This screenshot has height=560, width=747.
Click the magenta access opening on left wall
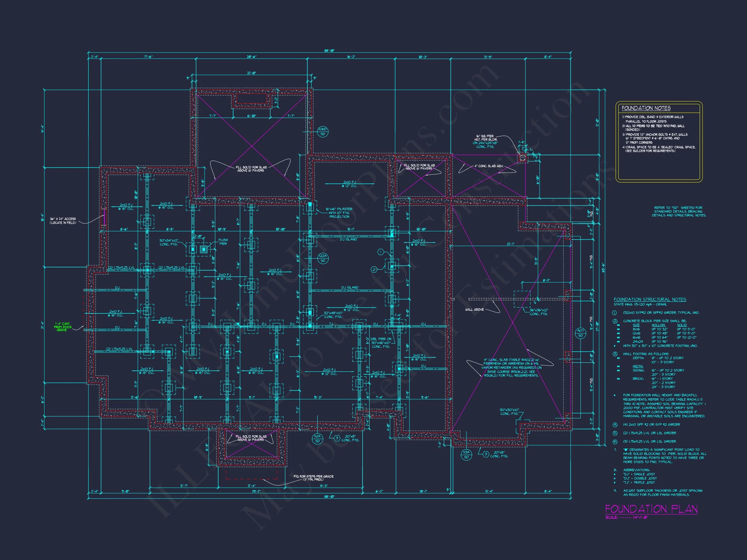click(x=104, y=217)
